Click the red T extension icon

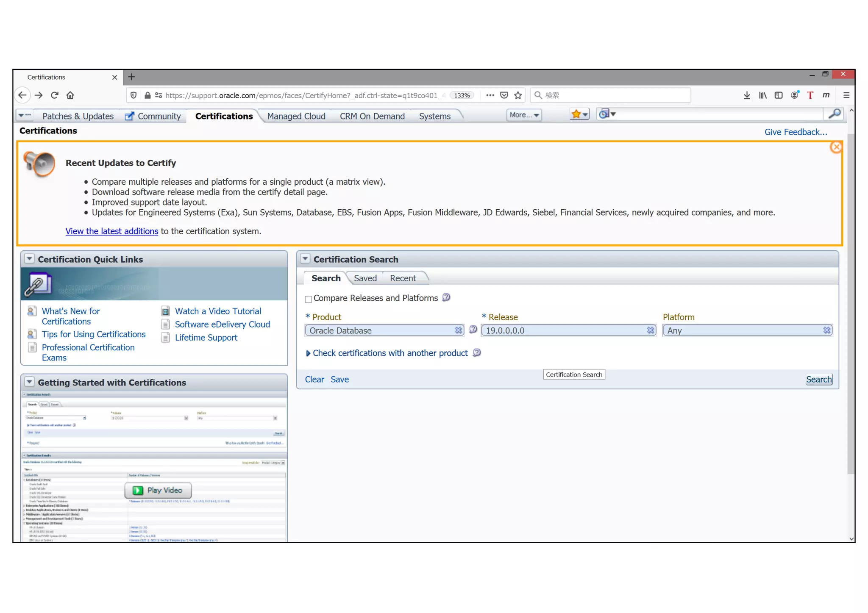point(810,95)
